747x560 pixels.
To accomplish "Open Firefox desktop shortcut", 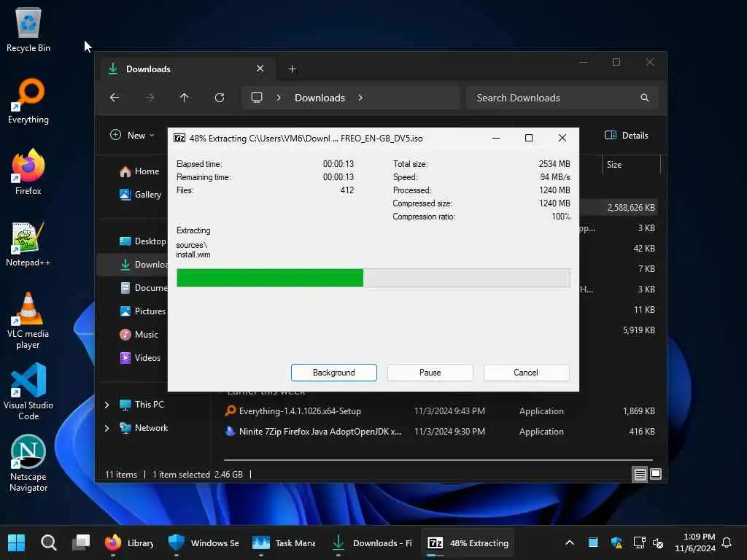I will point(28,172).
